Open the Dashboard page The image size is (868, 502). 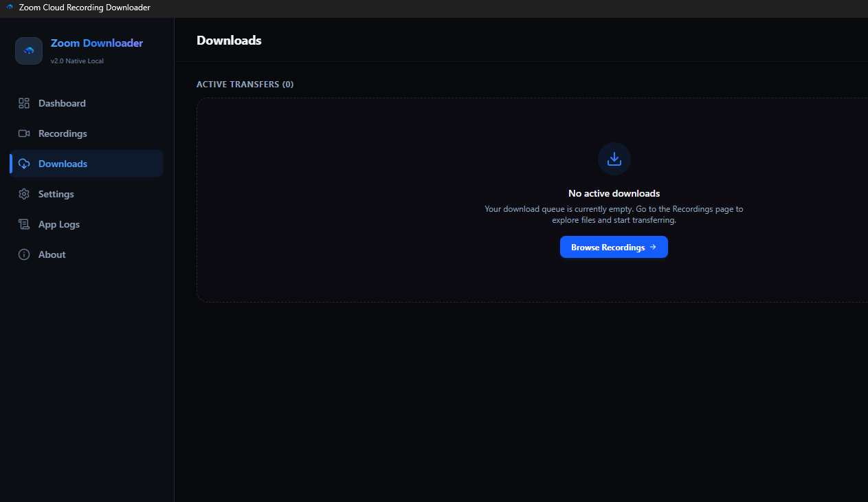[86, 103]
